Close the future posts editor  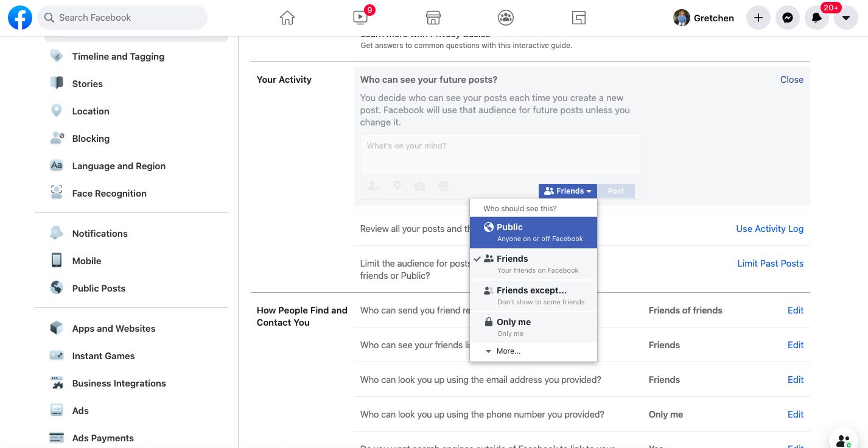pos(791,80)
